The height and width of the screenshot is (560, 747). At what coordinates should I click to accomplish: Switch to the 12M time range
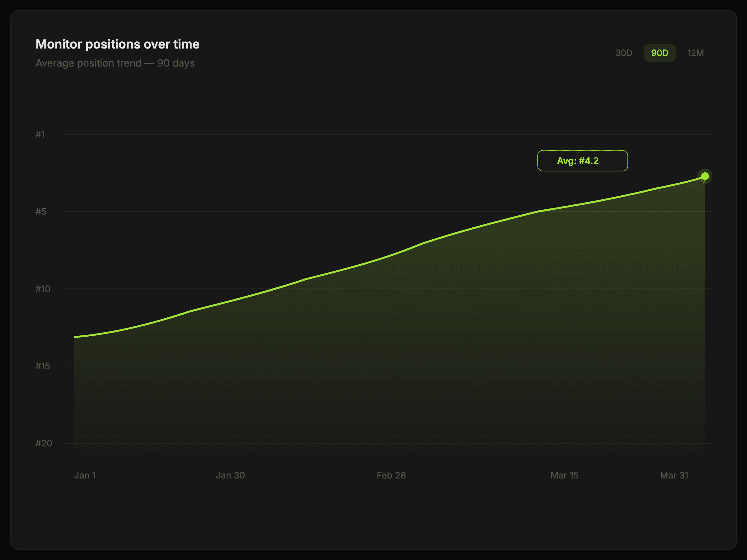pyautogui.click(x=695, y=53)
